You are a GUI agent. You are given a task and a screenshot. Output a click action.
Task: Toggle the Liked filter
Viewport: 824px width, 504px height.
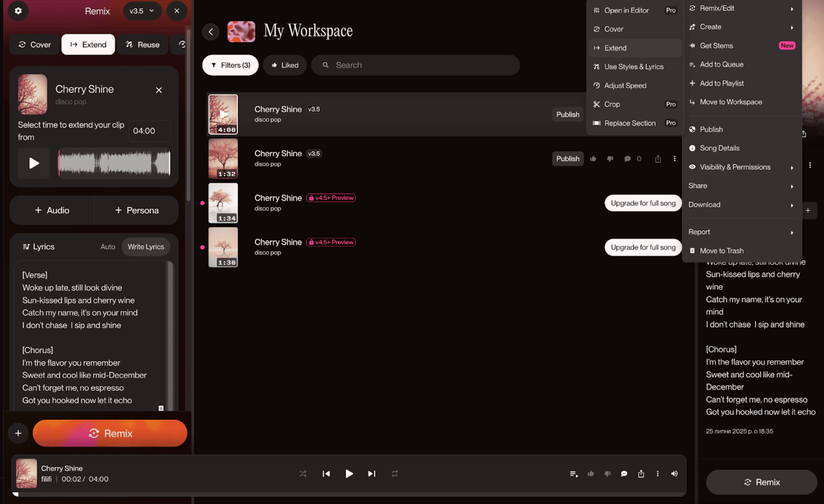click(x=285, y=66)
